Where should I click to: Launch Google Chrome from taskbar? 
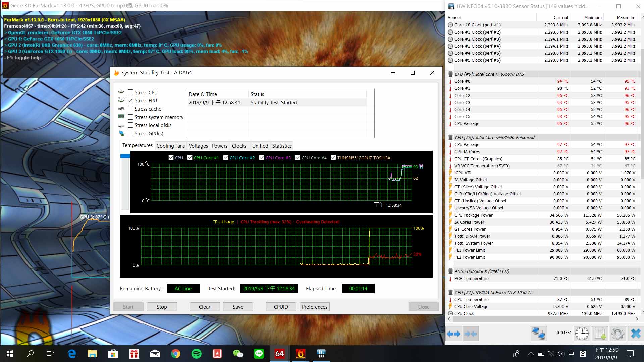click(x=175, y=354)
